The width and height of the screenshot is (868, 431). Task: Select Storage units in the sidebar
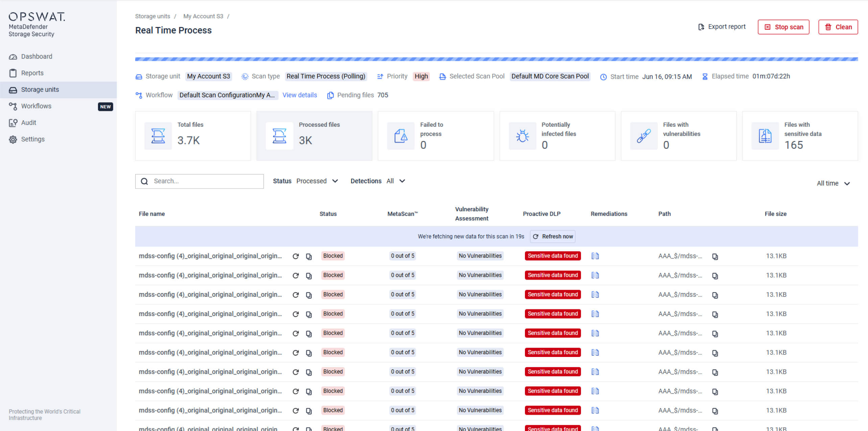[x=40, y=89]
